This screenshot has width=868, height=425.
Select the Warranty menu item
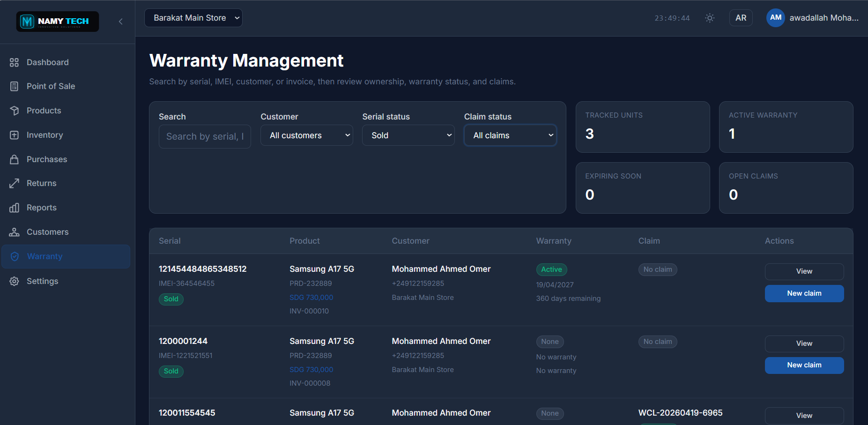point(66,256)
